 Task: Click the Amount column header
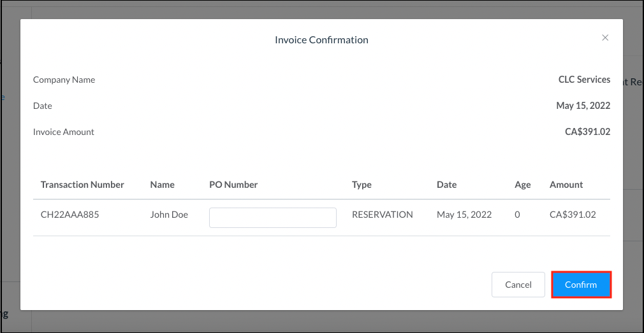[566, 185]
